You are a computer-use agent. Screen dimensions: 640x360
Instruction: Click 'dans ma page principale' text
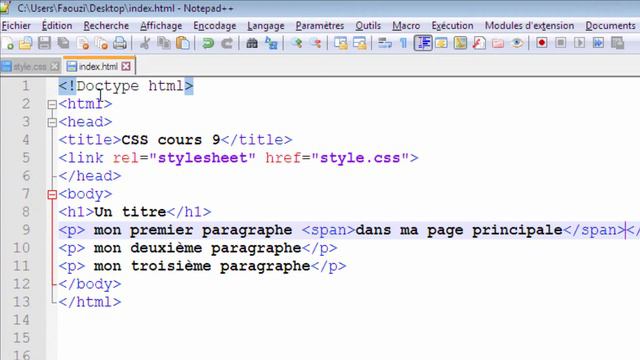[459, 230]
